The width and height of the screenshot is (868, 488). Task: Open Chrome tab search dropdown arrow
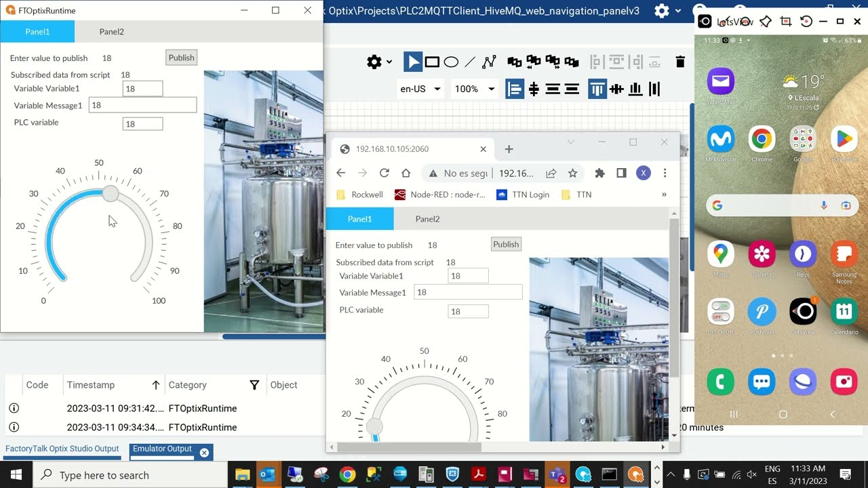pos(571,142)
